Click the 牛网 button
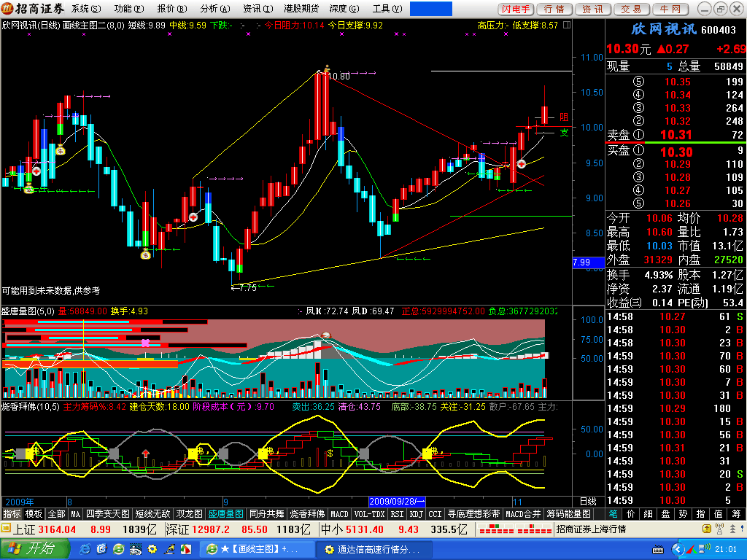747x560 pixels. coord(670,9)
